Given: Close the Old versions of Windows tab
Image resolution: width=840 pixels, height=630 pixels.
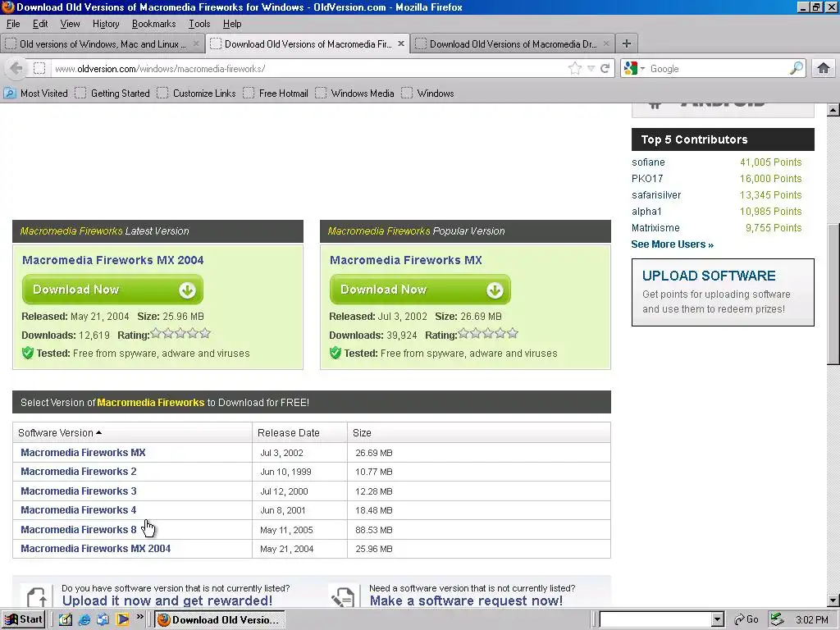Looking at the screenshot, I should coord(195,44).
